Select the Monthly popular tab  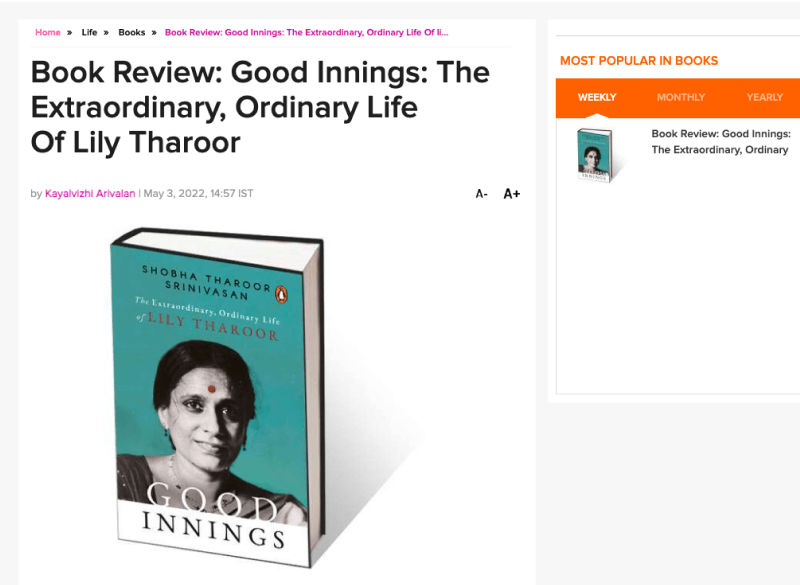click(x=681, y=97)
